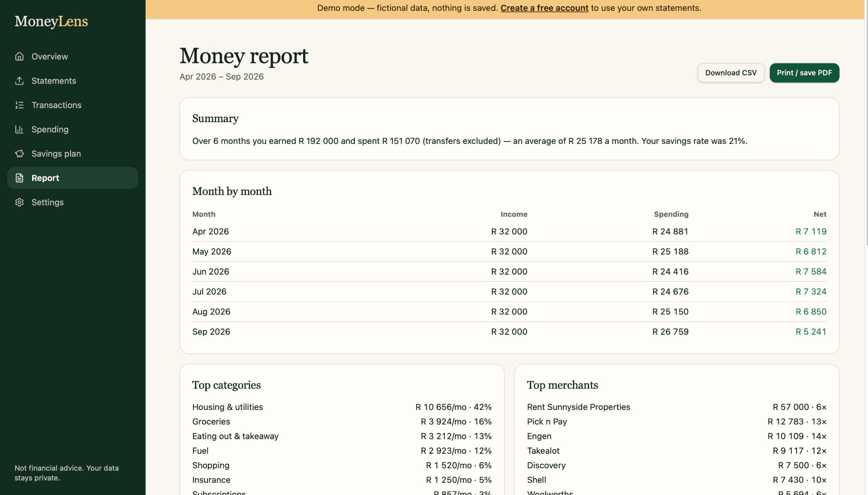Click the Spending column header in table
868x495 pixels.
pyautogui.click(x=671, y=214)
